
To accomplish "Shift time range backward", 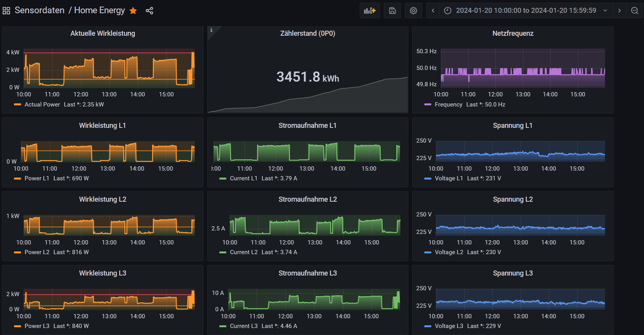I will 433,10.
